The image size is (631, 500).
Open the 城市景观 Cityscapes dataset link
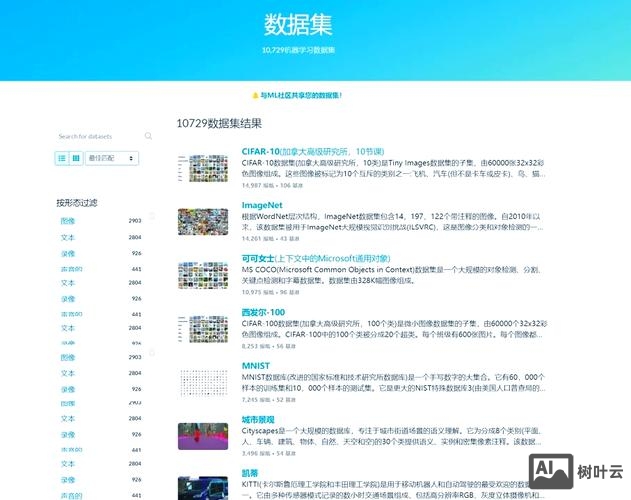point(258,419)
